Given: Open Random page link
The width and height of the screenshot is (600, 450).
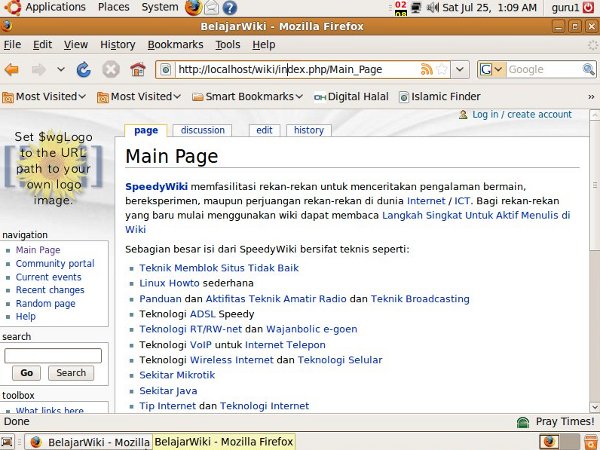Looking at the screenshot, I should 46,303.
